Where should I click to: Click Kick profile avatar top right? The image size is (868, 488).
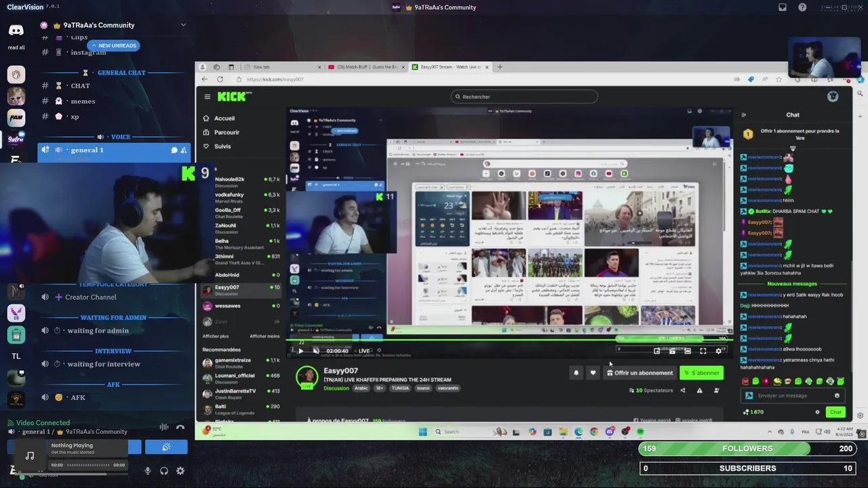tap(833, 96)
